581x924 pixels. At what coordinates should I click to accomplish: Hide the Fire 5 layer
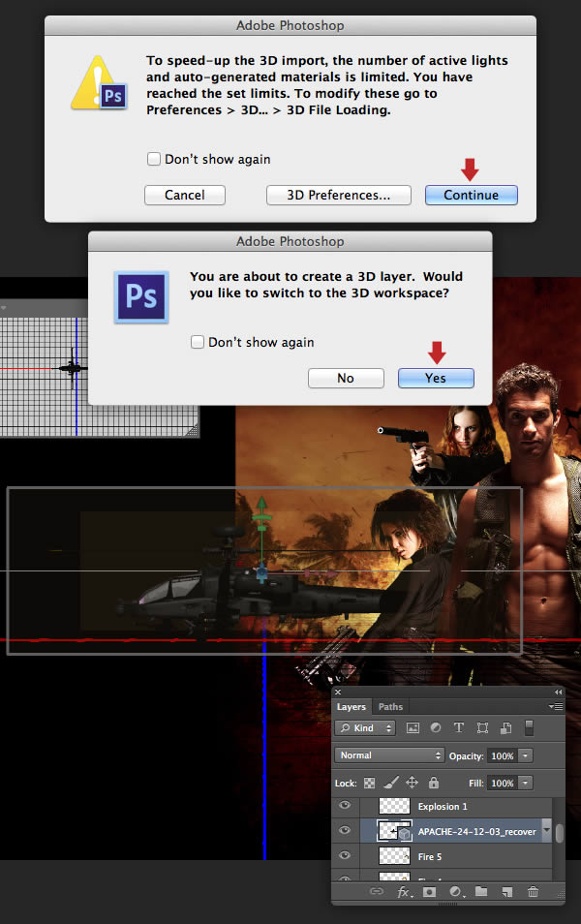346,855
